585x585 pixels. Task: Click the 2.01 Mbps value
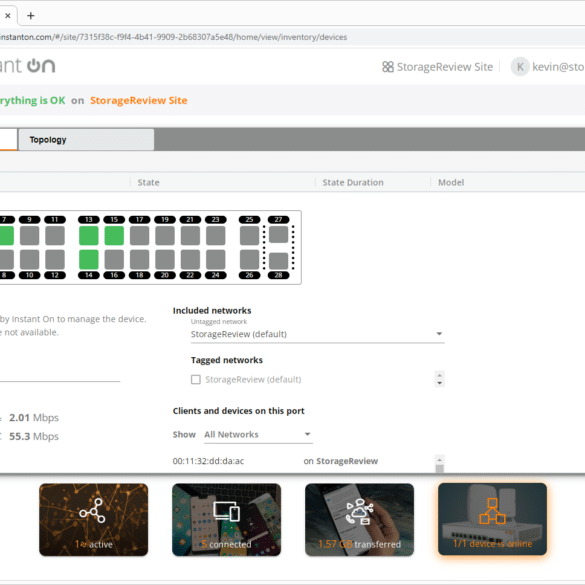[x=34, y=418]
